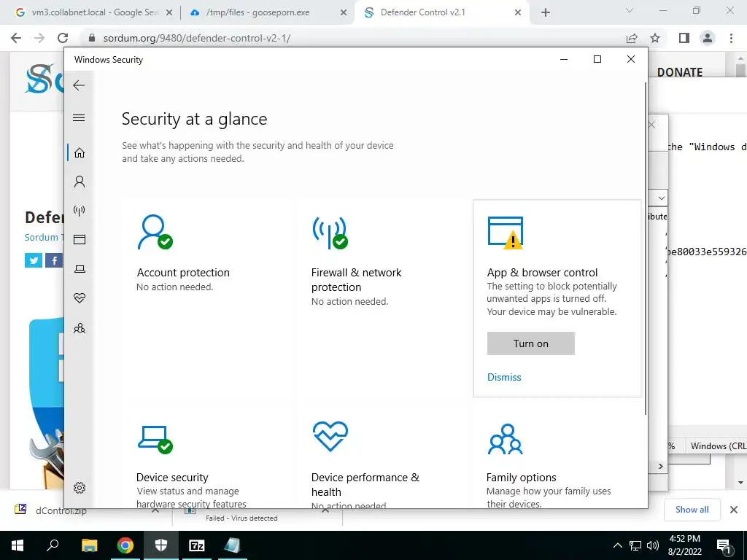Open Chrome tab search chevron
Screen dimensions: 747x560
click(630, 10)
